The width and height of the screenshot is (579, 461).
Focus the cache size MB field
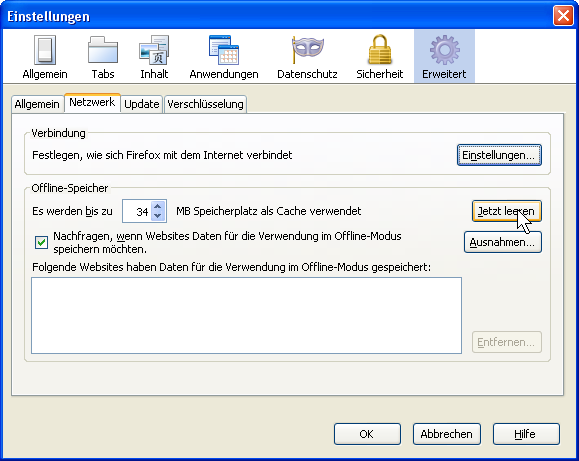137,211
